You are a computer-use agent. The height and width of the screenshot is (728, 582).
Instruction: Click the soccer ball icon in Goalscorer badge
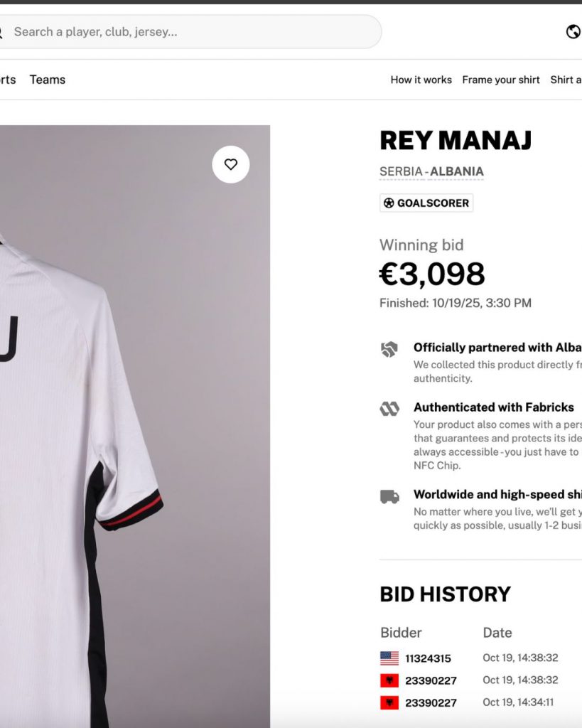[x=389, y=203]
